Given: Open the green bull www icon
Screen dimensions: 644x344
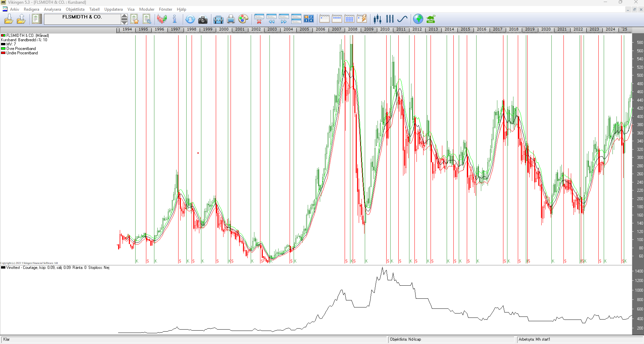Looking at the screenshot, I should pos(431,19).
